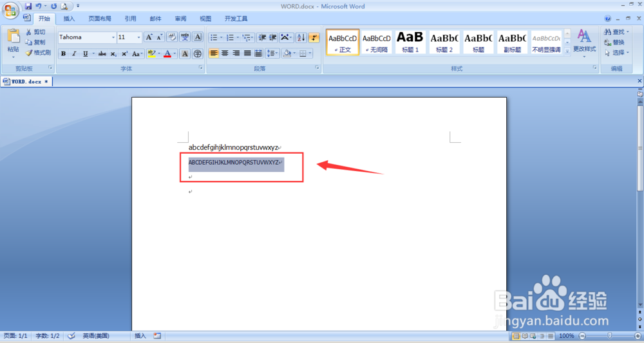Save the document from the quick access toolbar

[x=28, y=6]
